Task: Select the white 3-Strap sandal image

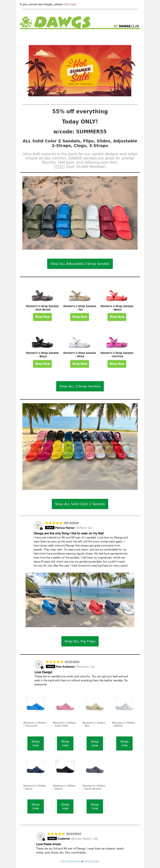Action: [x=80, y=342]
